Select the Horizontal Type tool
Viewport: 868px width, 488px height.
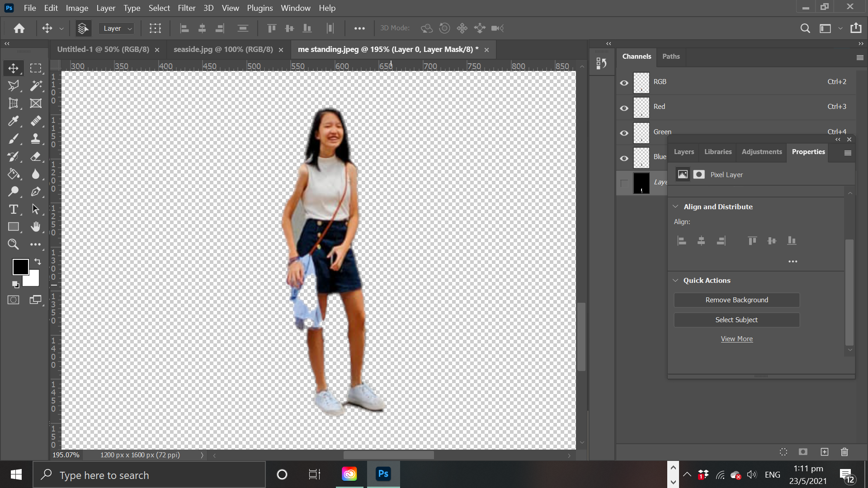tap(13, 209)
